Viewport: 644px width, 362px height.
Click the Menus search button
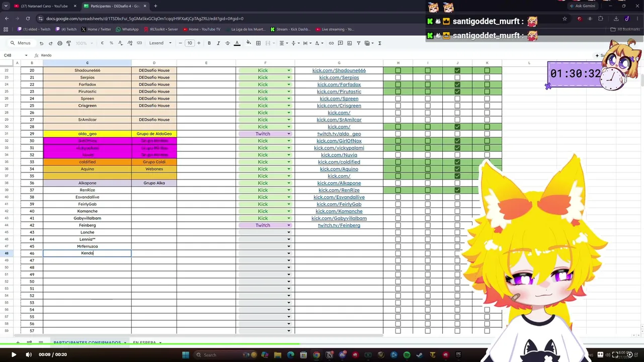(x=21, y=43)
